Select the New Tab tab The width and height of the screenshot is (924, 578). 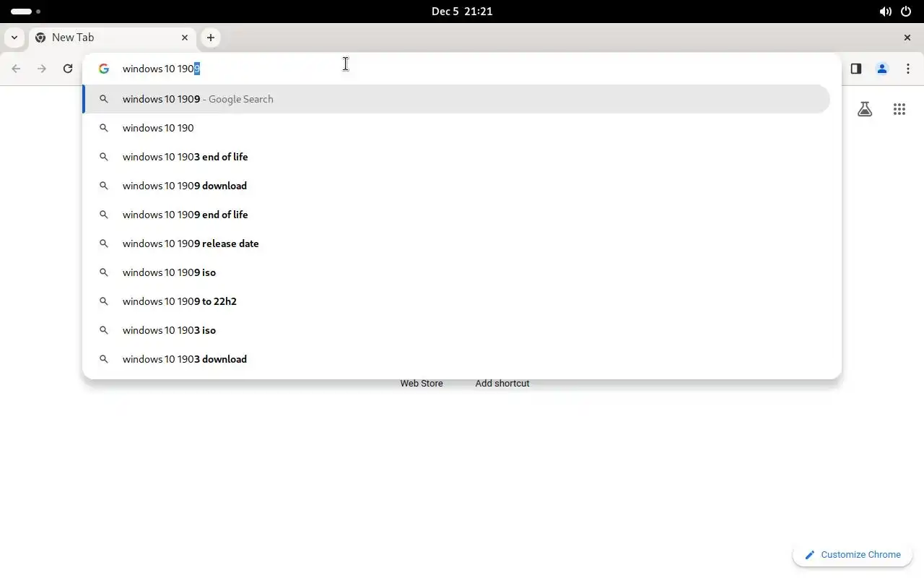[112, 38]
